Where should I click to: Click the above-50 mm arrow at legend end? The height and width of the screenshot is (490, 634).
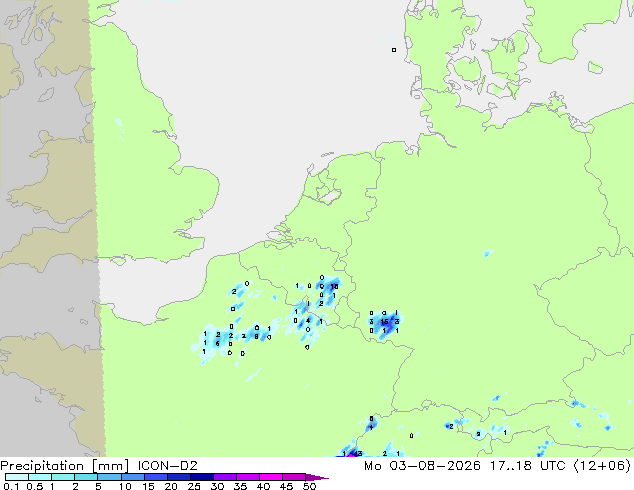pyautogui.click(x=317, y=477)
